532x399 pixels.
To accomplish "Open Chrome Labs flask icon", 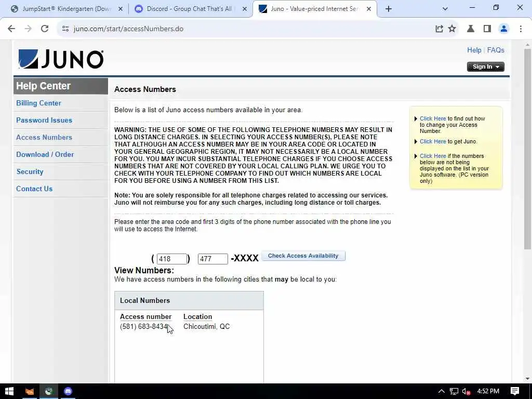I will (471, 29).
